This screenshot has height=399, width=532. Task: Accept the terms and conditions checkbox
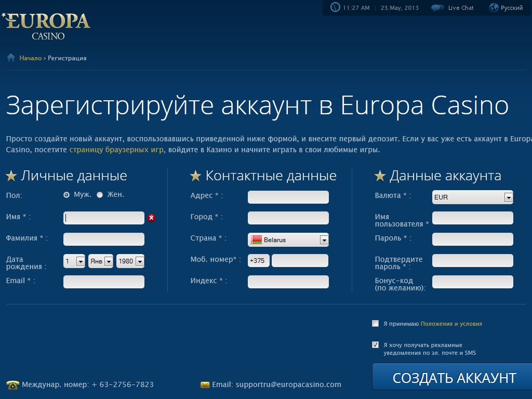376,324
